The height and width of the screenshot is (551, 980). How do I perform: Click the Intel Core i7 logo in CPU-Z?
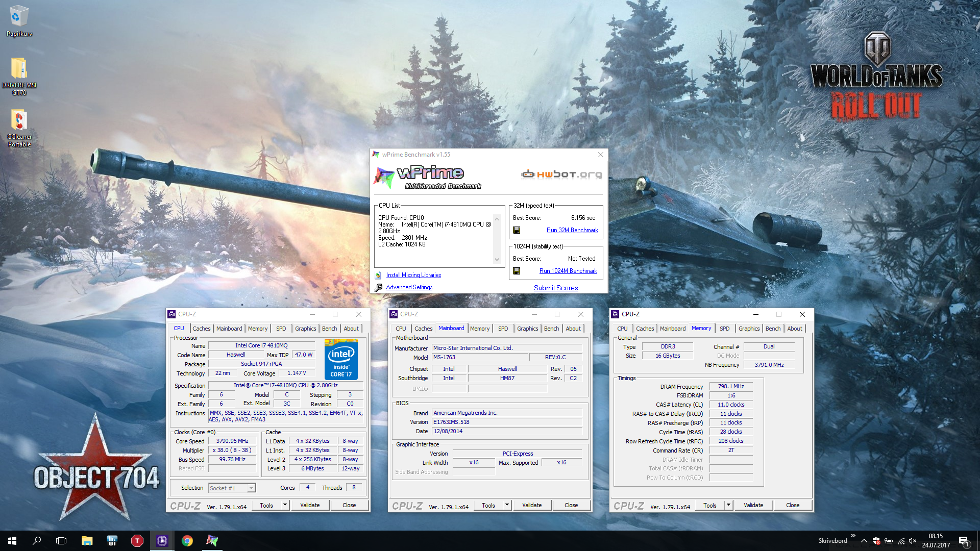(x=341, y=359)
